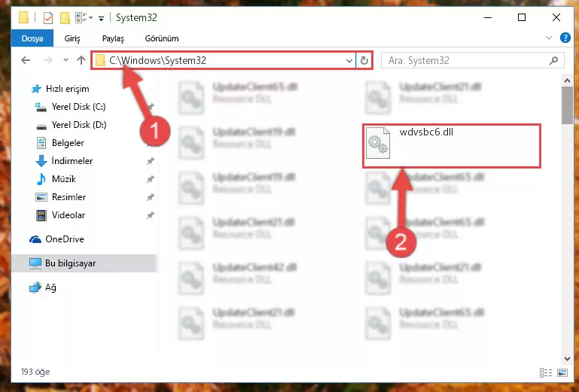The width and height of the screenshot is (579, 392).
Task: Click the wdvsbc6.dll gear file icon
Action: (378, 143)
